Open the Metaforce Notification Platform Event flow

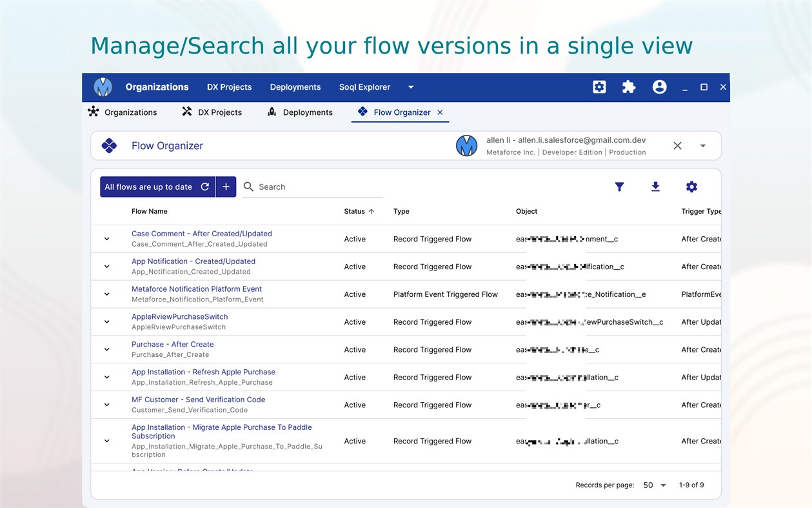[197, 289]
